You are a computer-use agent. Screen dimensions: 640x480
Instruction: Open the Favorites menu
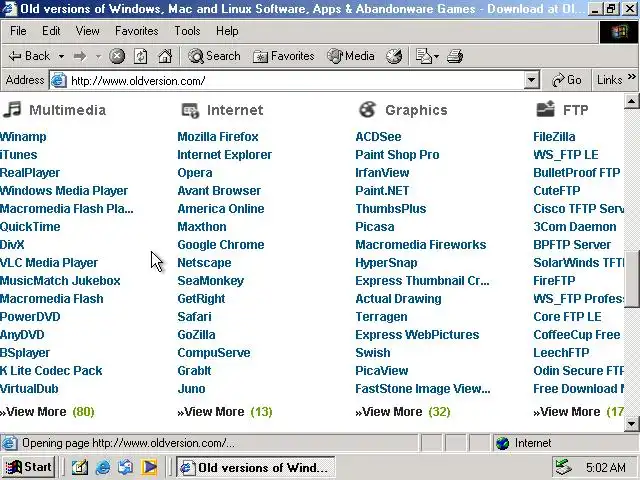(136, 31)
